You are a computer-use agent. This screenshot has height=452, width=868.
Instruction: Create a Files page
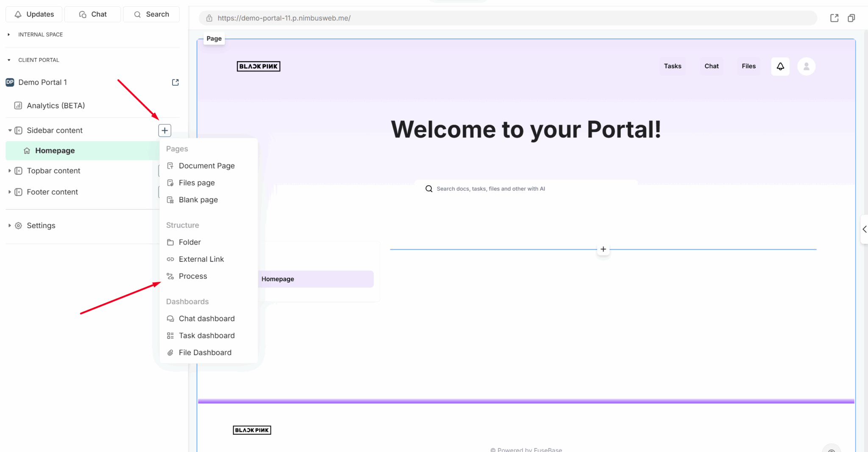click(x=197, y=183)
